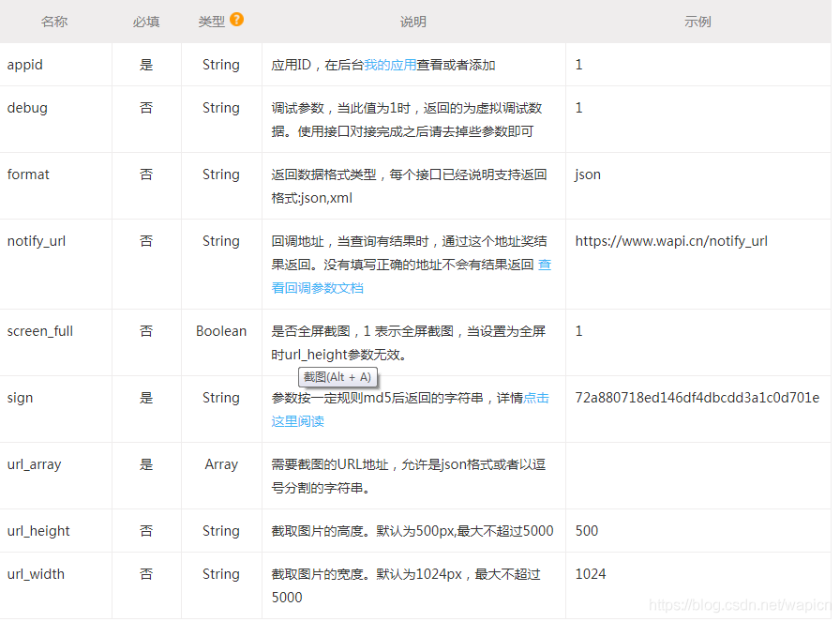The width and height of the screenshot is (840, 622).
Task: Select the 必填 column header
Action: point(146,22)
